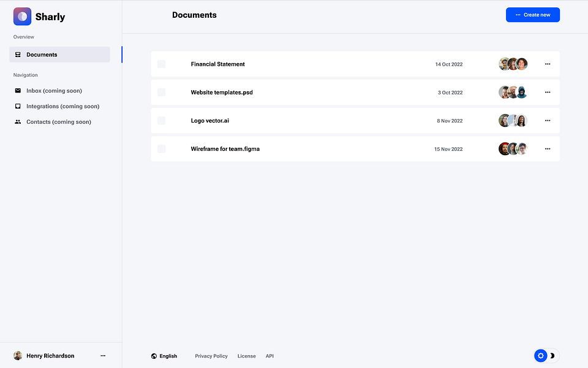Click the Documents sidebar tray icon
Image resolution: width=588 pixels, height=368 pixels.
(18, 55)
